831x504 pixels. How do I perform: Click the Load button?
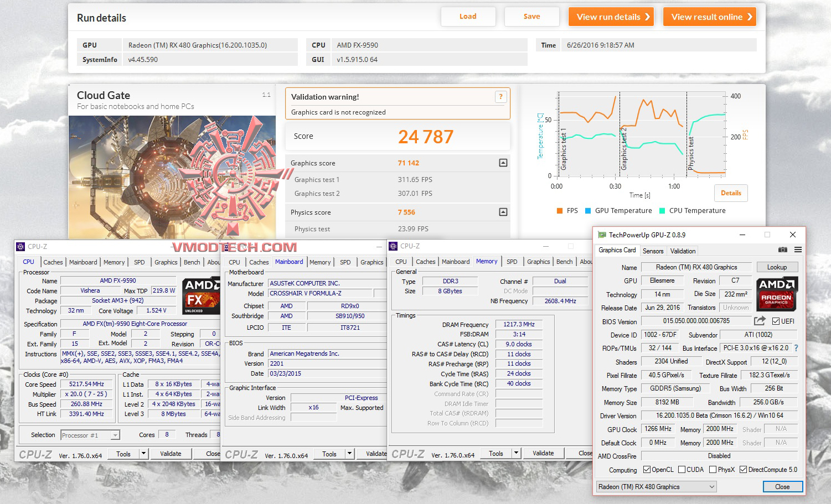click(468, 17)
